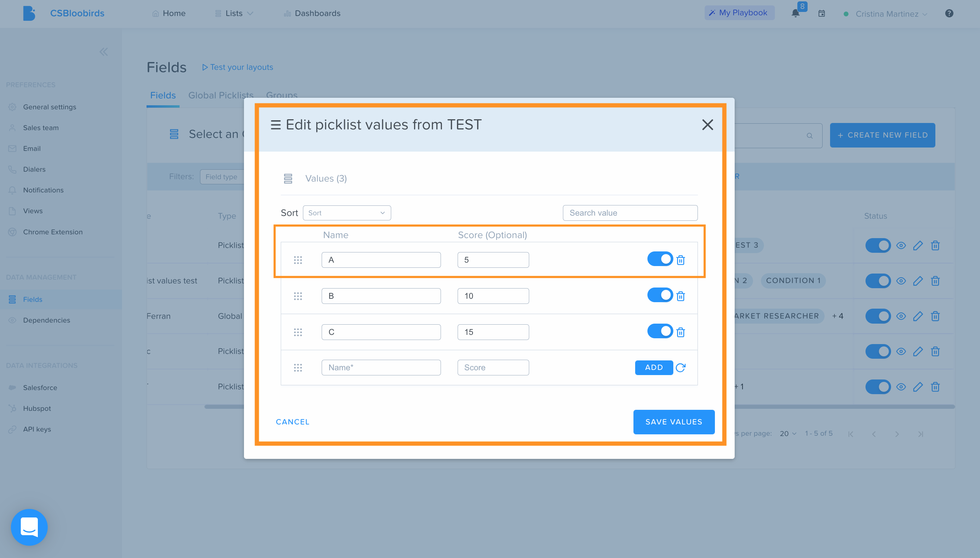This screenshot has height=558, width=980.
Task: Switch to the Fields tab
Action: pyautogui.click(x=163, y=95)
